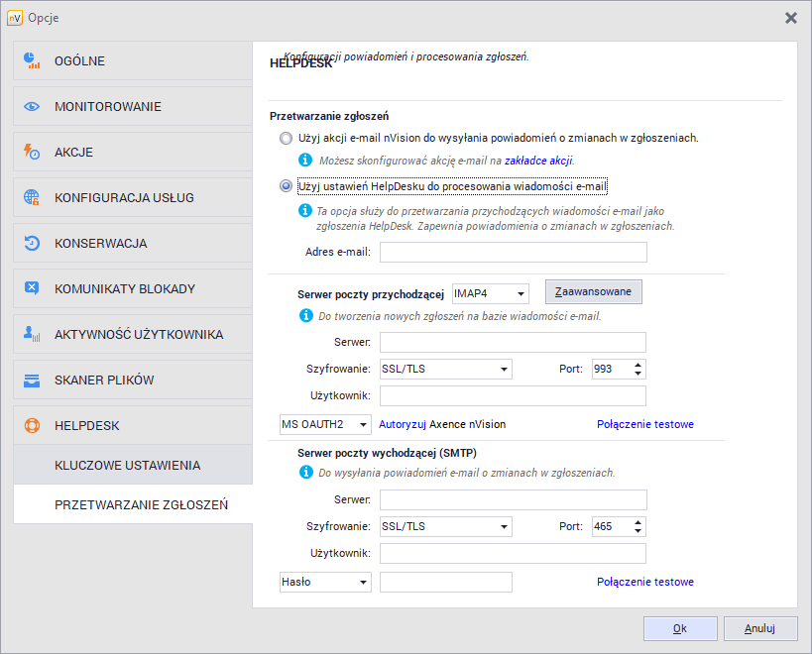Image resolution: width=812 pixels, height=654 pixels.
Task: Follow the 'zakładce akcji' link
Action: pos(538,160)
